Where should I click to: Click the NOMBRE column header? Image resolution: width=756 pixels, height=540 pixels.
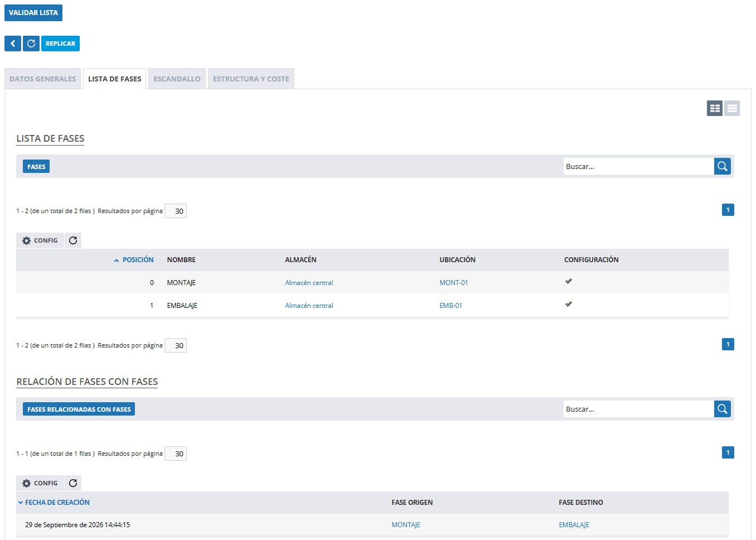click(x=181, y=260)
